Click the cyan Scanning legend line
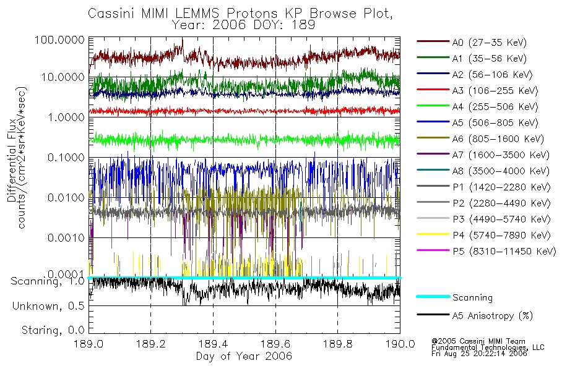 pos(433,296)
